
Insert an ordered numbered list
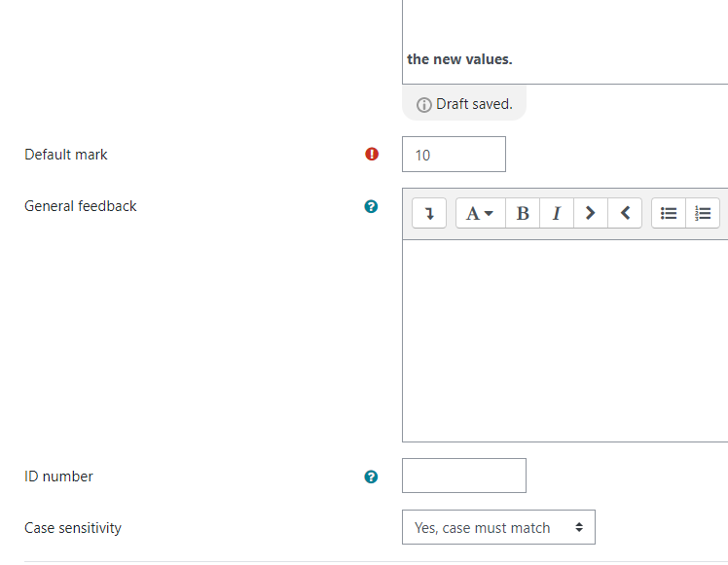tap(703, 213)
